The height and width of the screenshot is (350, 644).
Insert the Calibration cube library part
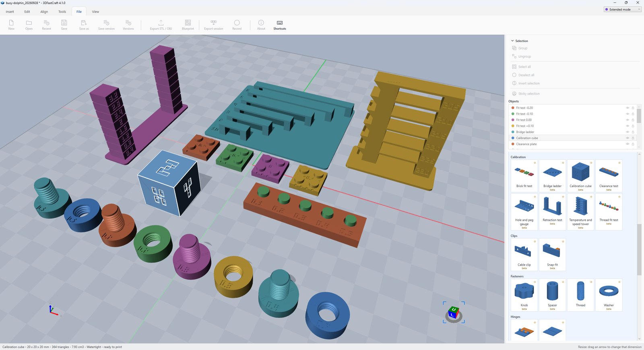580,175
